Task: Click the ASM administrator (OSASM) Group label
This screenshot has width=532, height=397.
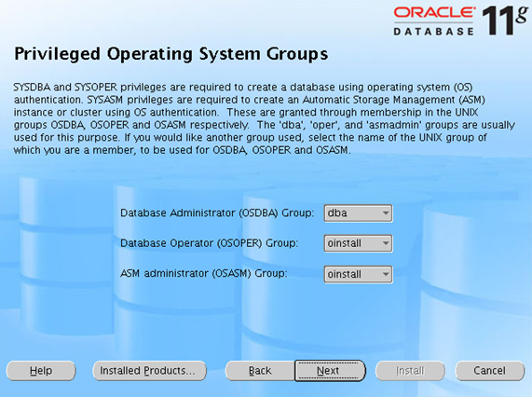Action: (x=203, y=273)
